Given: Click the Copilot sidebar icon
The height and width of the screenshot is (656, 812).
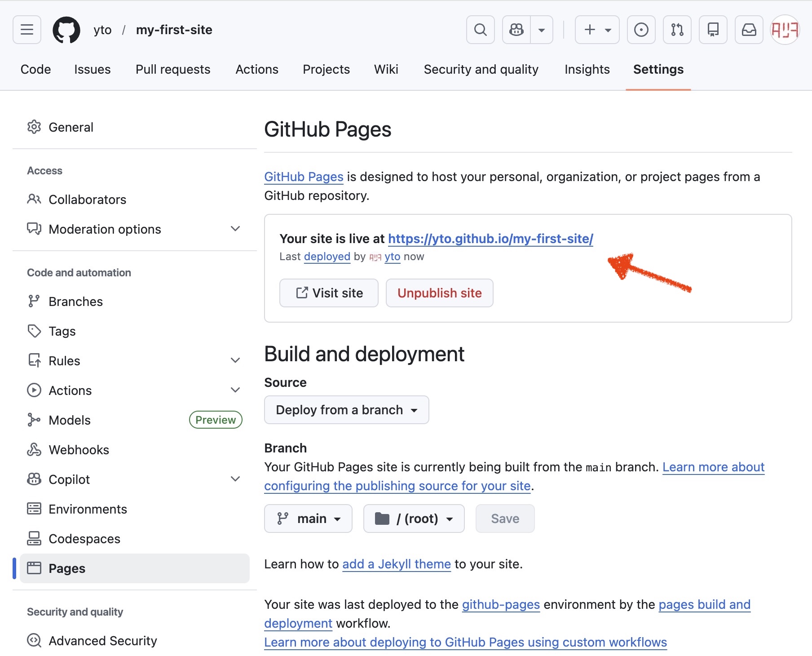Looking at the screenshot, I should (x=34, y=479).
